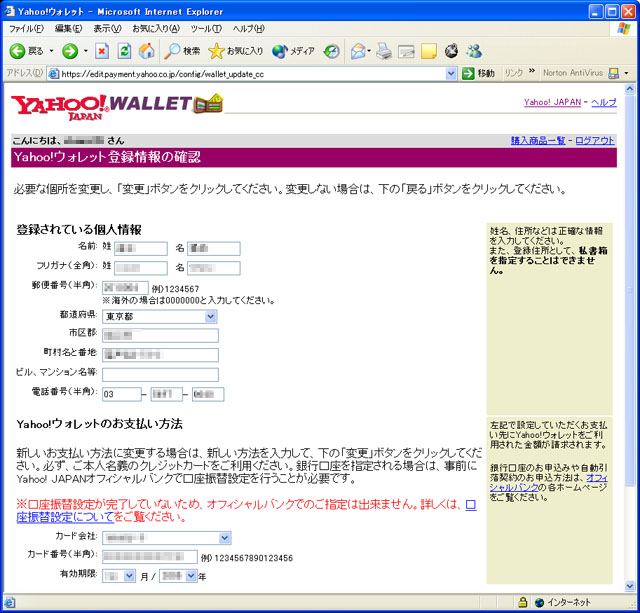
Task: Open the Tools (ツール) menu
Action: 206,29
